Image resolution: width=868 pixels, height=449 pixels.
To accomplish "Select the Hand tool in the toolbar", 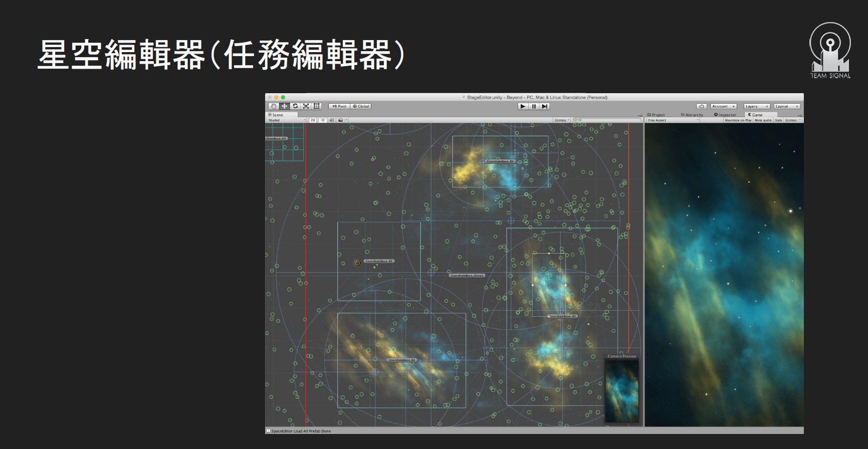I will pyautogui.click(x=273, y=106).
